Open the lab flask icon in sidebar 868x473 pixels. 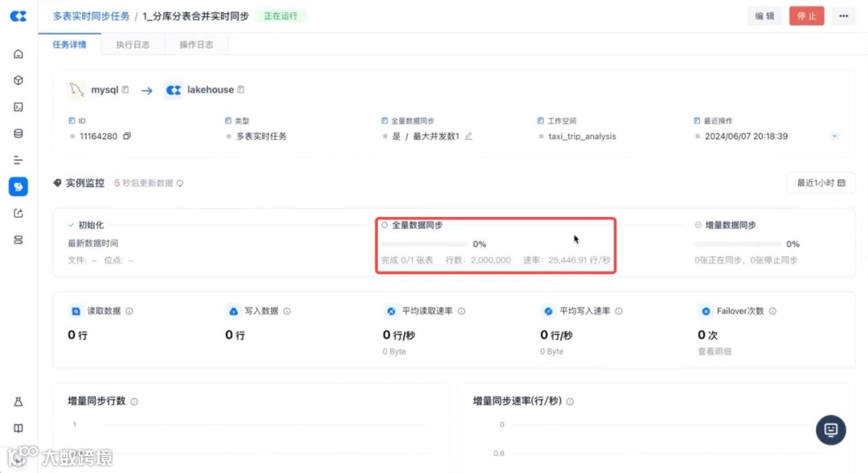point(18,402)
